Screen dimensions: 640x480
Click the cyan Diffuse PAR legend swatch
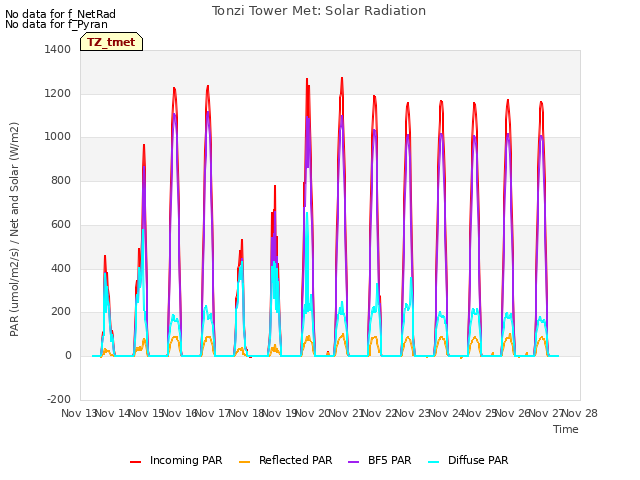(434, 462)
